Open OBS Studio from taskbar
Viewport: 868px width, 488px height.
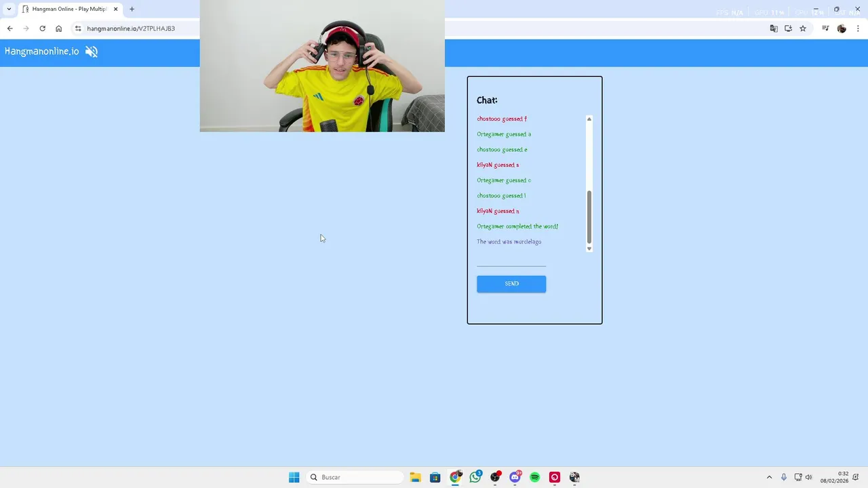click(495, 477)
